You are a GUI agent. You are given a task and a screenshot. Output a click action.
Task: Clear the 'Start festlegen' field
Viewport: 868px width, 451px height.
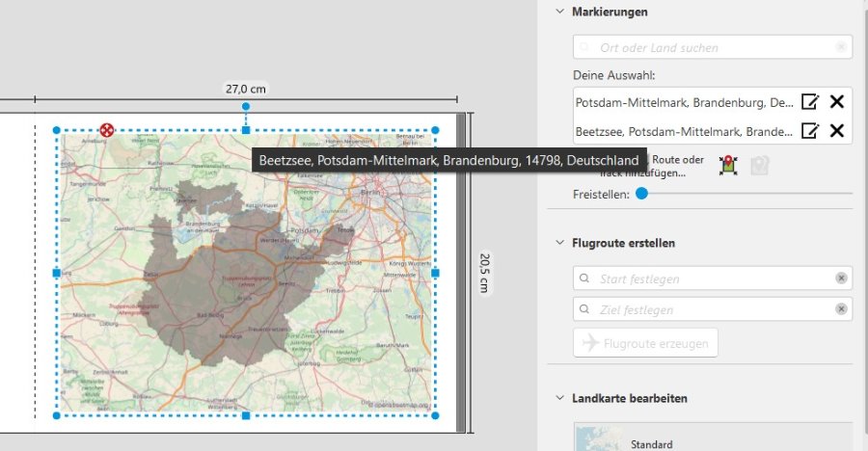coord(841,279)
